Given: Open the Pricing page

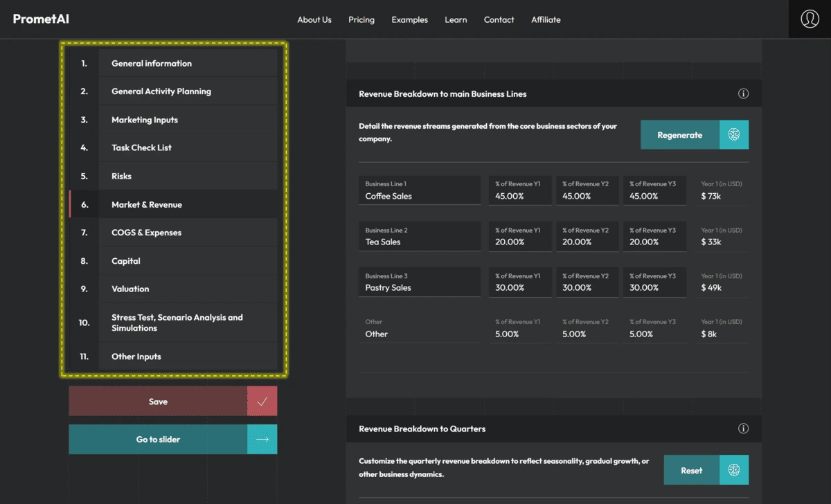Looking at the screenshot, I should point(361,19).
